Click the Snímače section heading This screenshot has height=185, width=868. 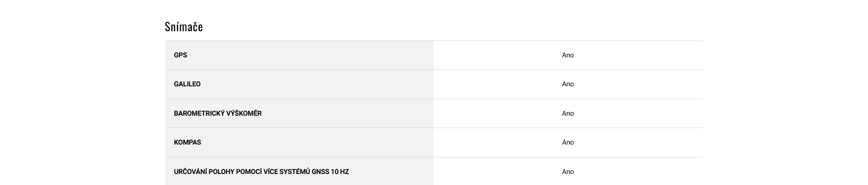[x=184, y=27]
